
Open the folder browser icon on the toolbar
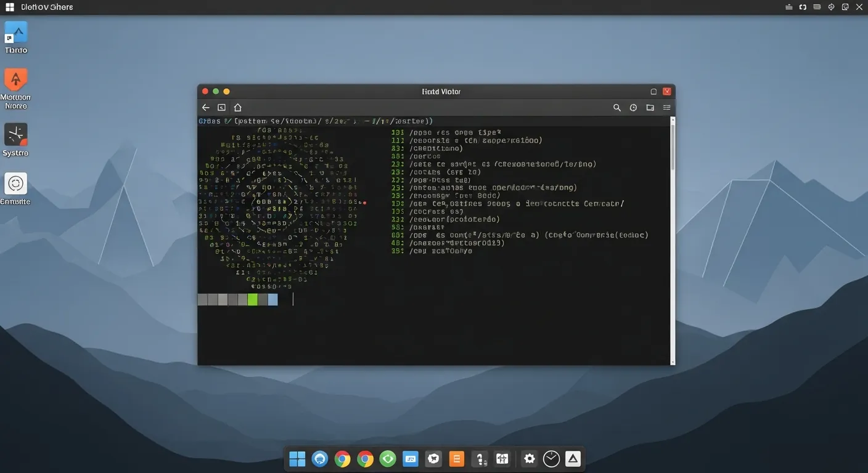[650, 107]
